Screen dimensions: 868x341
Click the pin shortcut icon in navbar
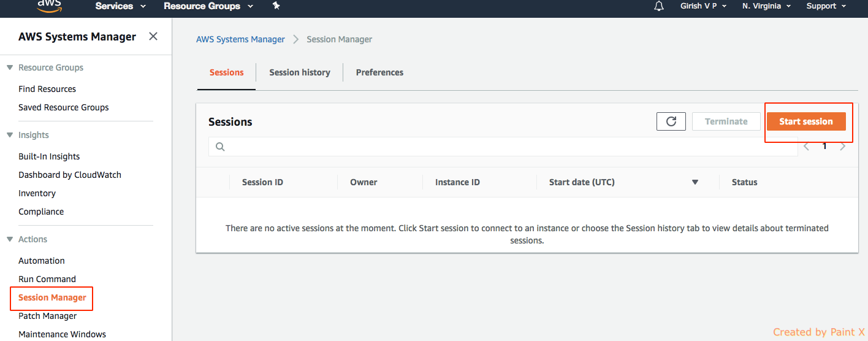[x=276, y=6]
